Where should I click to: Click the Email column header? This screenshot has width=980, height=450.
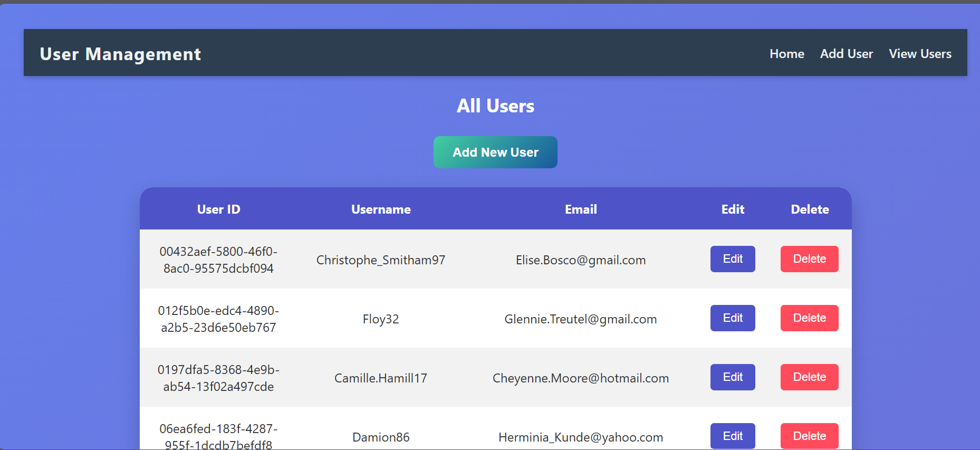click(581, 209)
